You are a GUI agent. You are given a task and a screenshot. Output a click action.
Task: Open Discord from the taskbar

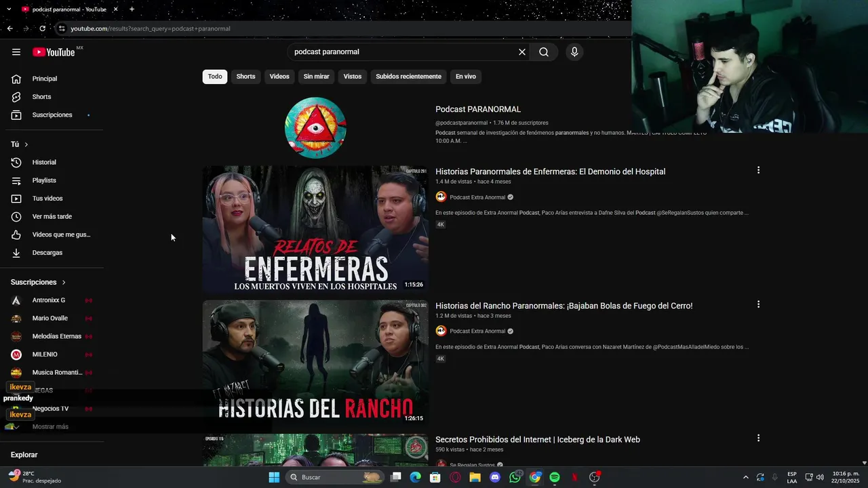click(x=495, y=477)
